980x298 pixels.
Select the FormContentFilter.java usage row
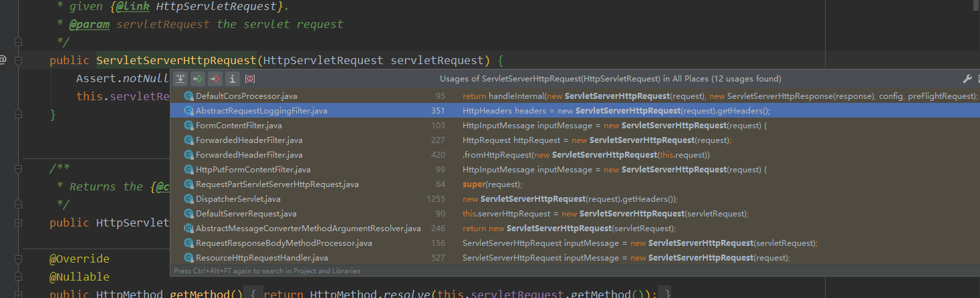[238, 126]
